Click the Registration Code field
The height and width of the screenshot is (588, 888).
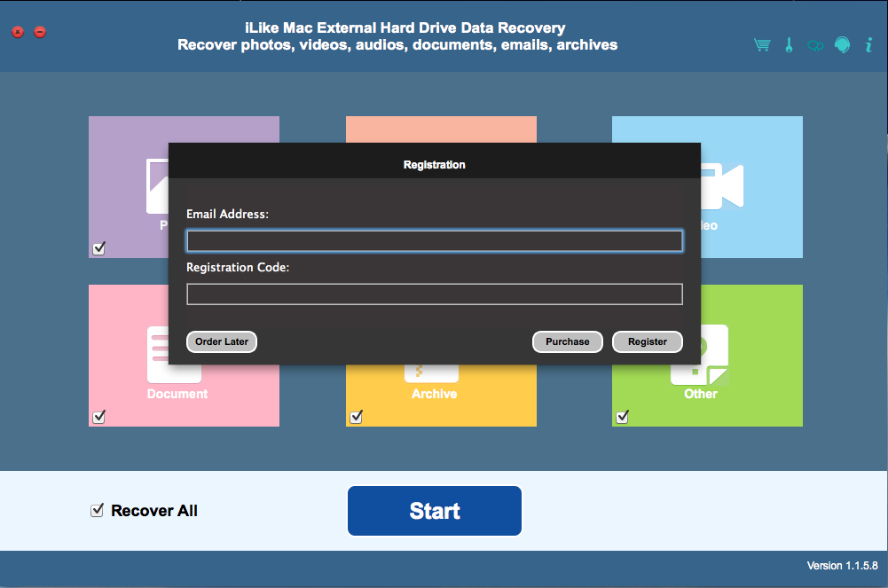coord(434,294)
